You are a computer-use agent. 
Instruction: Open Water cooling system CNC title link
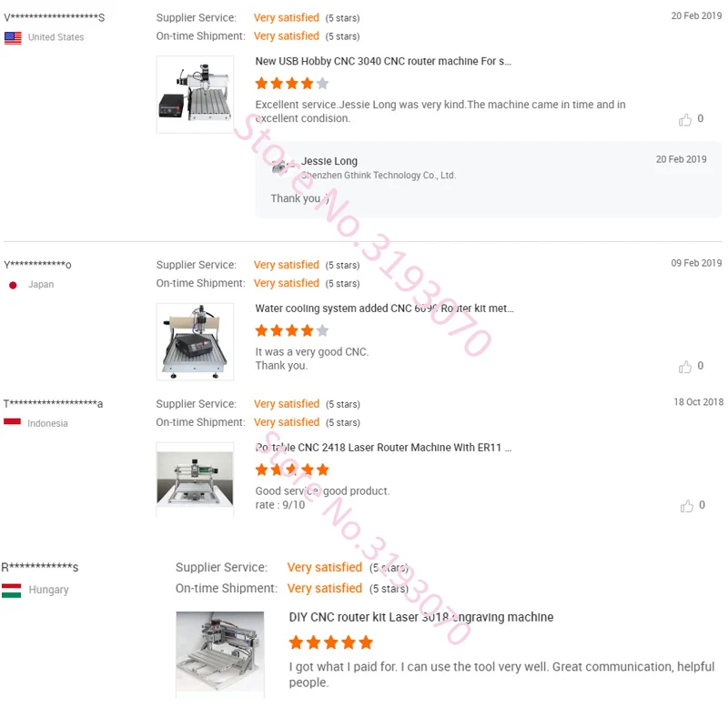point(384,308)
